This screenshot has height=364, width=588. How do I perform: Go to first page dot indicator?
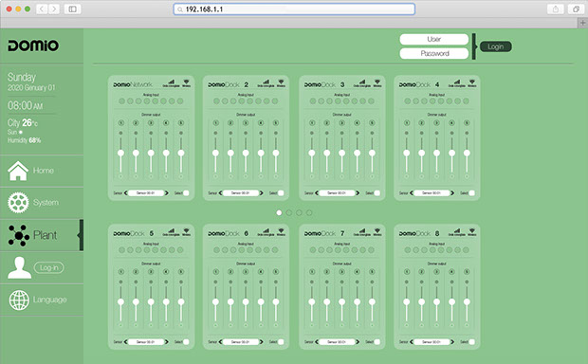(x=279, y=212)
